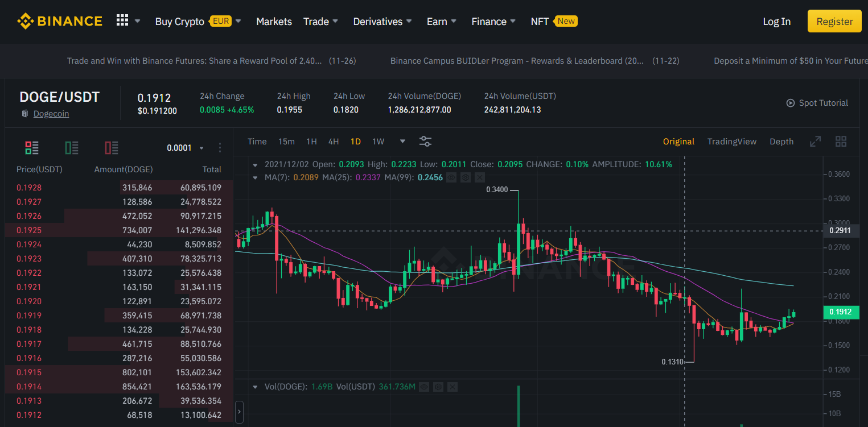Screen dimensions: 868x427
Task: Click the Price(USDT) column header
Action: tap(39, 169)
